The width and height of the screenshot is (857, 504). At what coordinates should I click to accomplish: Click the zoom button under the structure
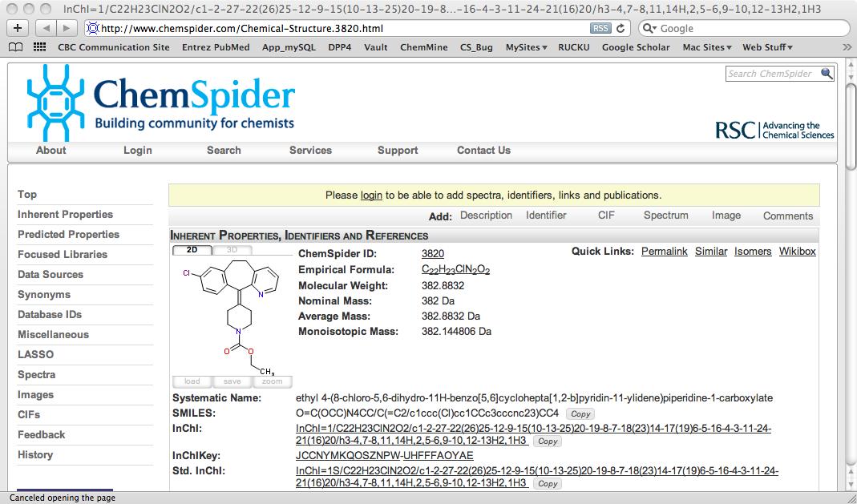point(273,381)
